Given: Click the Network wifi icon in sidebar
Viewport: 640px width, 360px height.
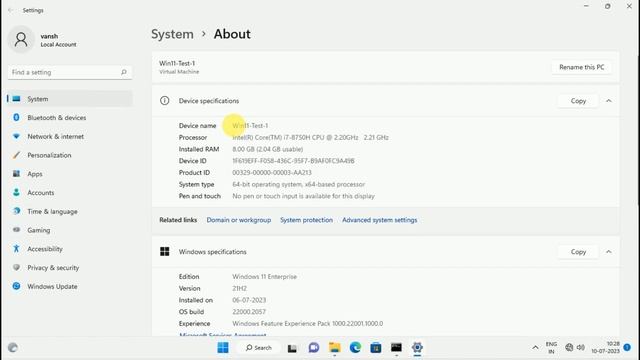Looking at the screenshot, I should (16, 136).
